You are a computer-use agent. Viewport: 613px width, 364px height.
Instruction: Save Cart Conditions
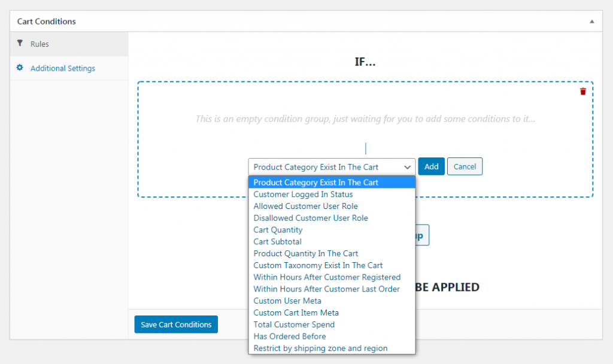(176, 324)
